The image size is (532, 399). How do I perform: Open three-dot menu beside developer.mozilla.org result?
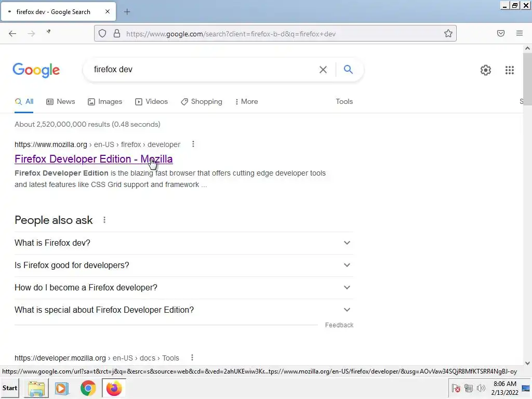tap(192, 357)
